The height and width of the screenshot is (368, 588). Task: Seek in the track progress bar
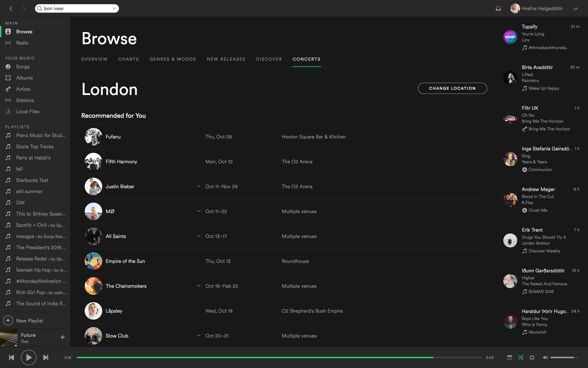click(x=279, y=357)
